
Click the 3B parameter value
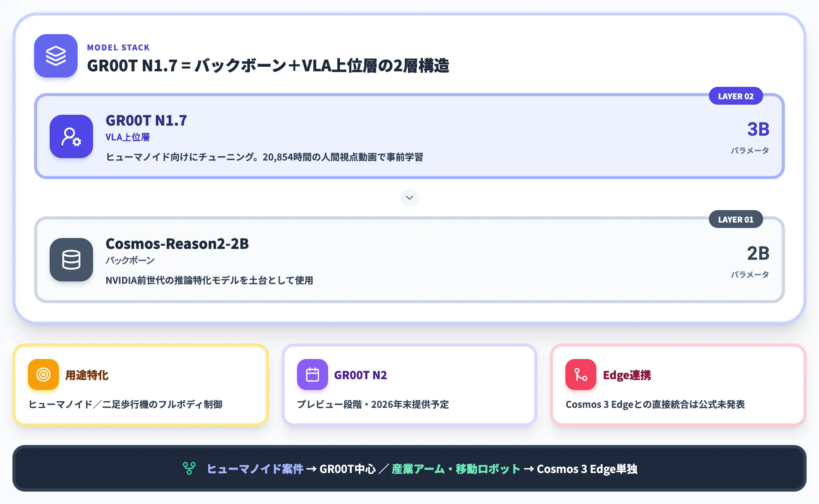pyautogui.click(x=758, y=129)
